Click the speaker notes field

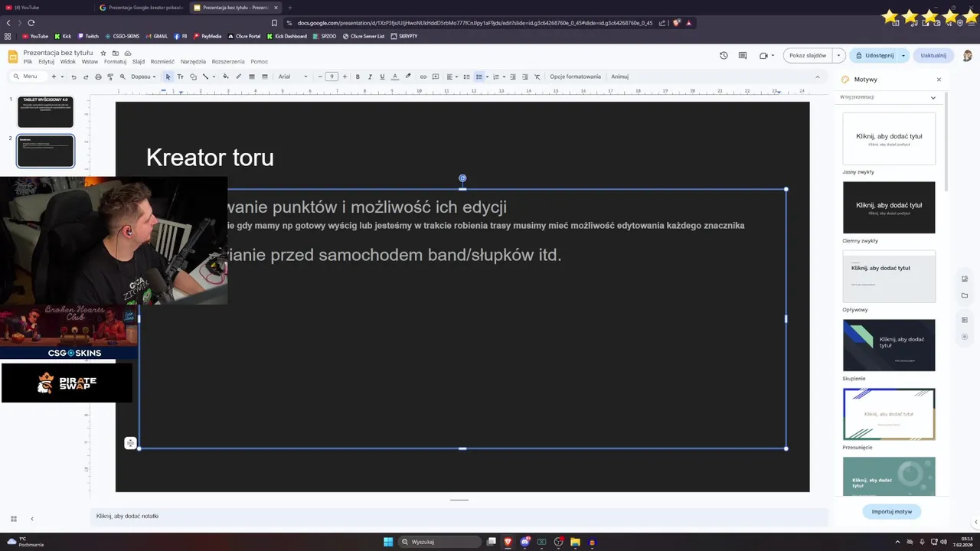pos(459,517)
